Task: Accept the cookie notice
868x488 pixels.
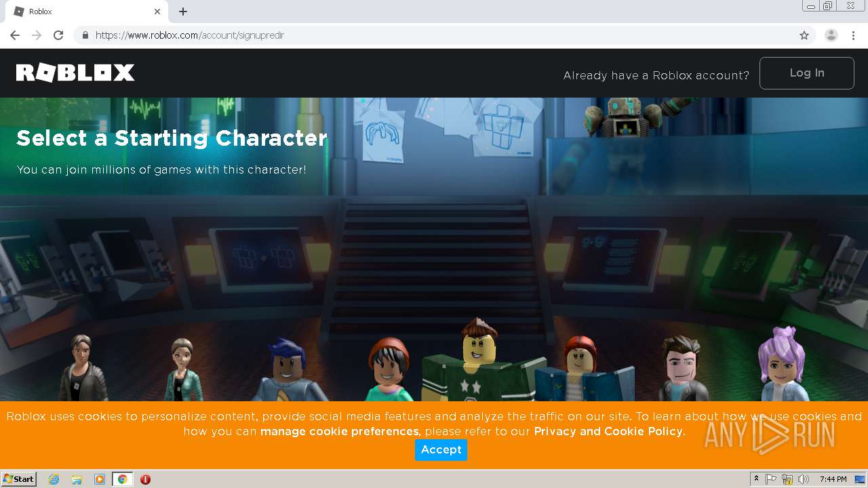Action: click(x=441, y=450)
